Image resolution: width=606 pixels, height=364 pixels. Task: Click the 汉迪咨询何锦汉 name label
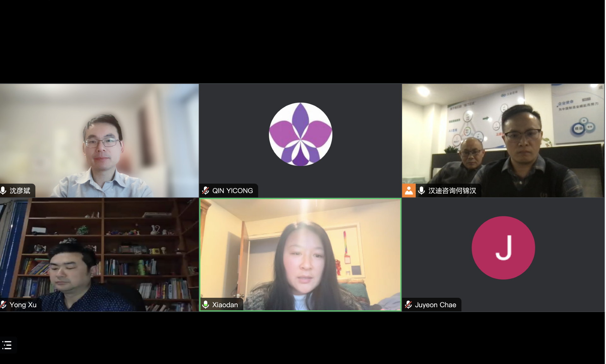click(x=452, y=191)
